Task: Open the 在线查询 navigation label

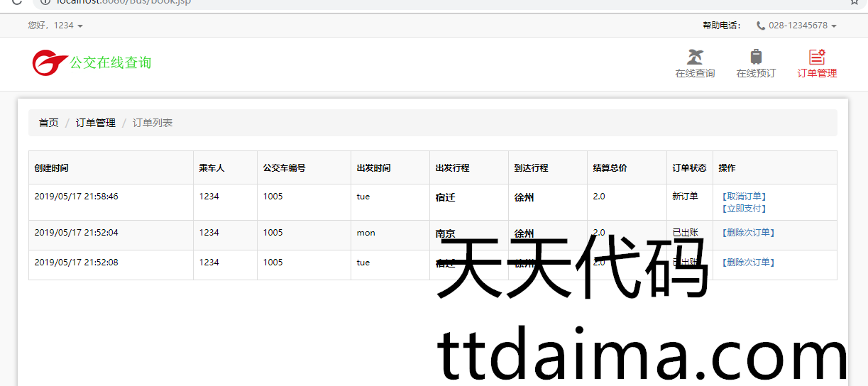Action: tap(695, 73)
